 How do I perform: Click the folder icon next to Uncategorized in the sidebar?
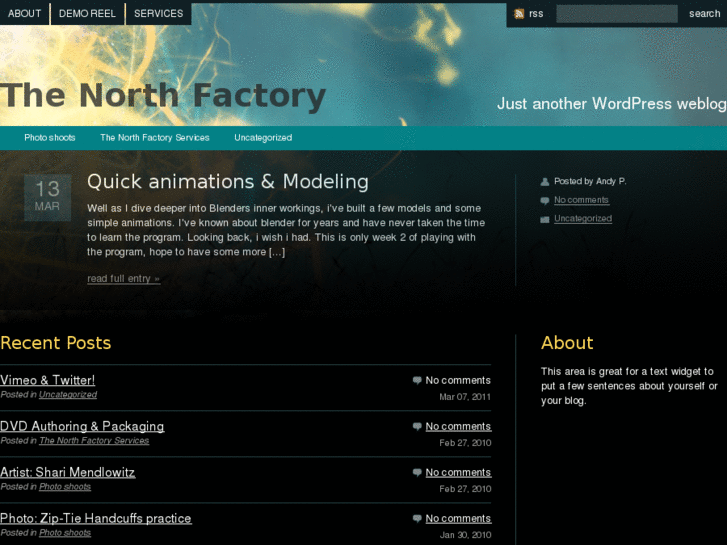(545, 219)
